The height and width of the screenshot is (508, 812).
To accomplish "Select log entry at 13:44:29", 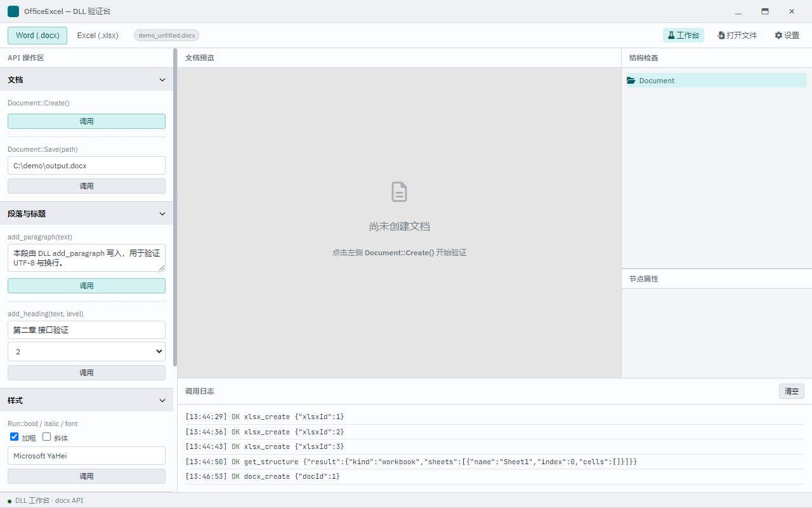I will 494,417.
